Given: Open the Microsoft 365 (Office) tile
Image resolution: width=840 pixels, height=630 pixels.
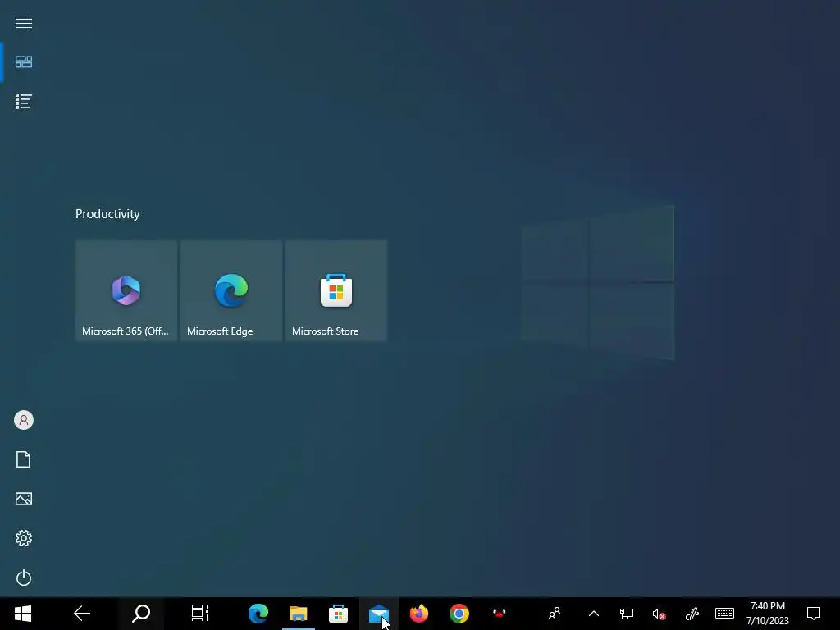Looking at the screenshot, I should coord(126,290).
